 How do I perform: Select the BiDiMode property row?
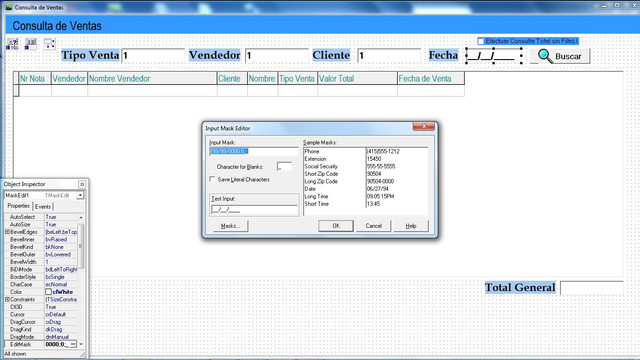tap(41, 269)
